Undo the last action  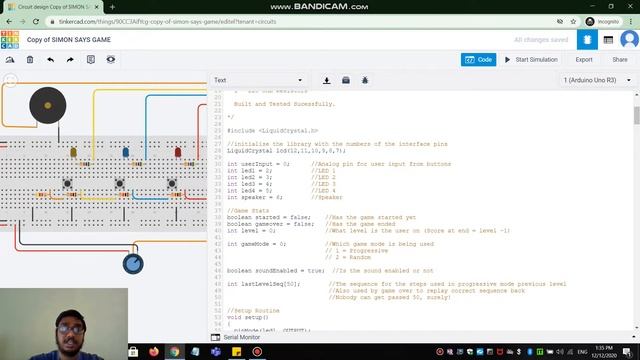click(x=50, y=60)
